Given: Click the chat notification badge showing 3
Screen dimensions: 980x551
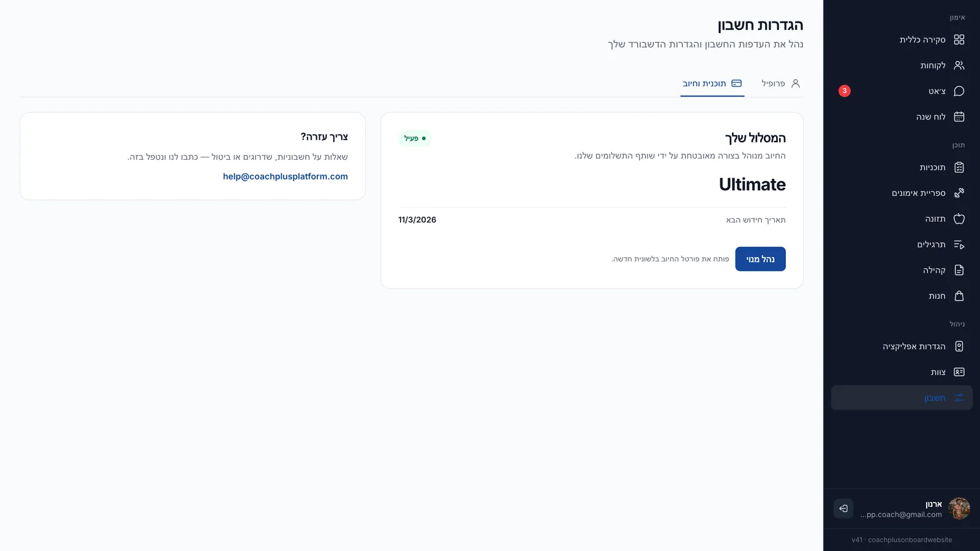Looking at the screenshot, I should (845, 91).
